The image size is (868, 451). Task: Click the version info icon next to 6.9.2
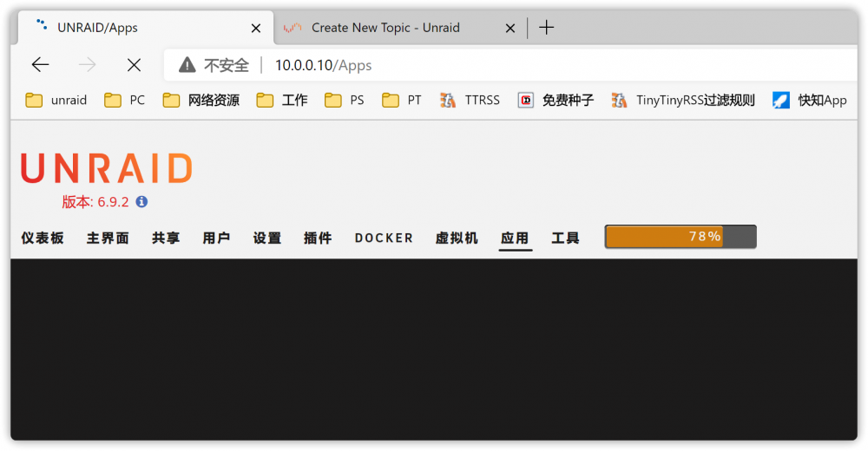[141, 201]
